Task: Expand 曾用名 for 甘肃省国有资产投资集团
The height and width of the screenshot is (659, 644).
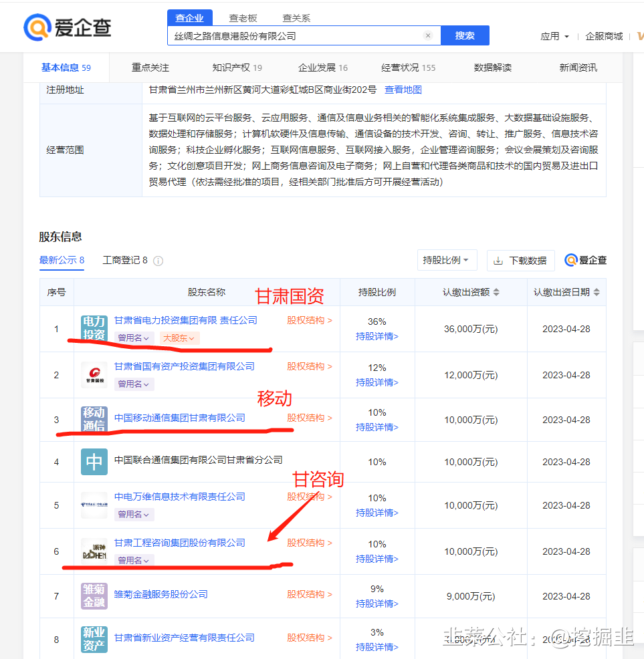Action: click(x=134, y=384)
